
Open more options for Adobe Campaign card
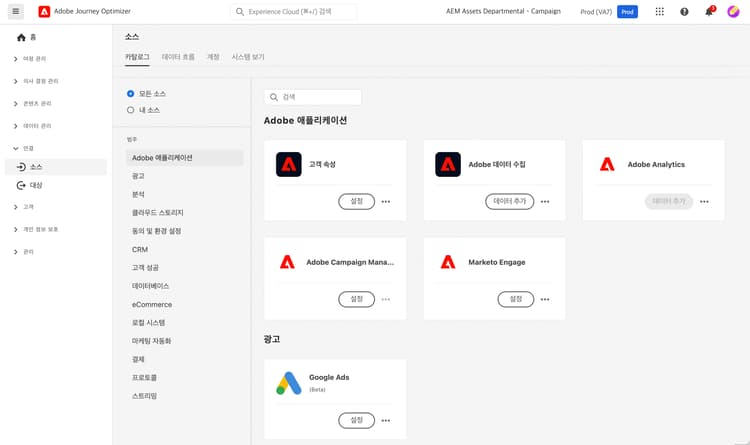386,299
